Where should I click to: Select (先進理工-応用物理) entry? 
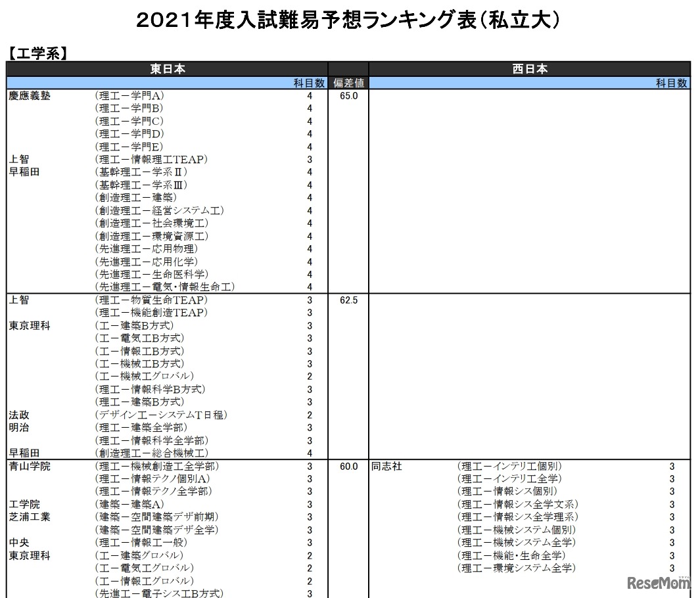[x=147, y=248]
